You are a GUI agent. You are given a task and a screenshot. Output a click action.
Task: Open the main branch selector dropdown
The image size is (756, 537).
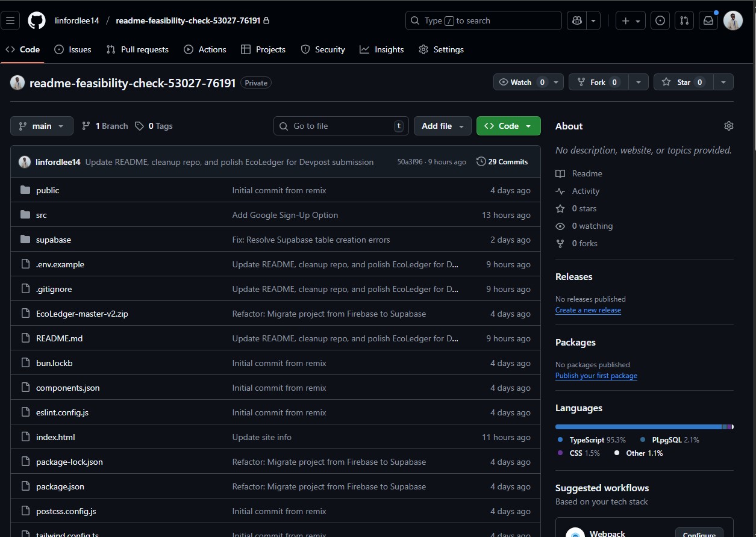click(x=42, y=126)
